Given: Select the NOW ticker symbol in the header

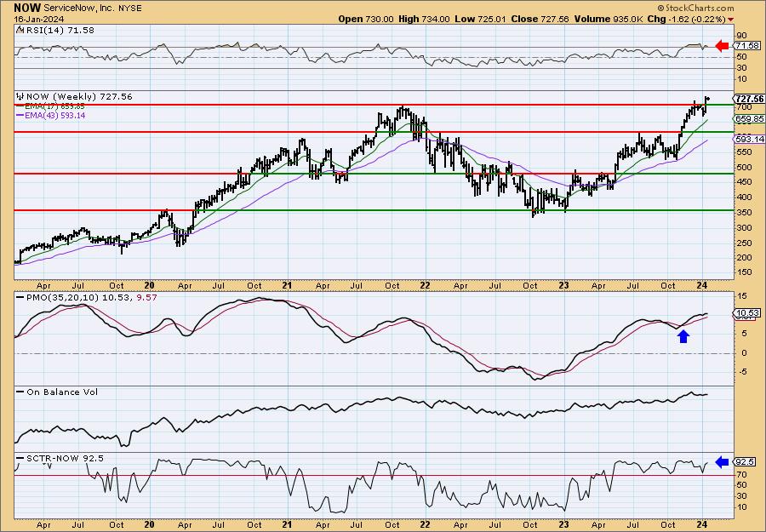Looking at the screenshot, I should [27, 8].
